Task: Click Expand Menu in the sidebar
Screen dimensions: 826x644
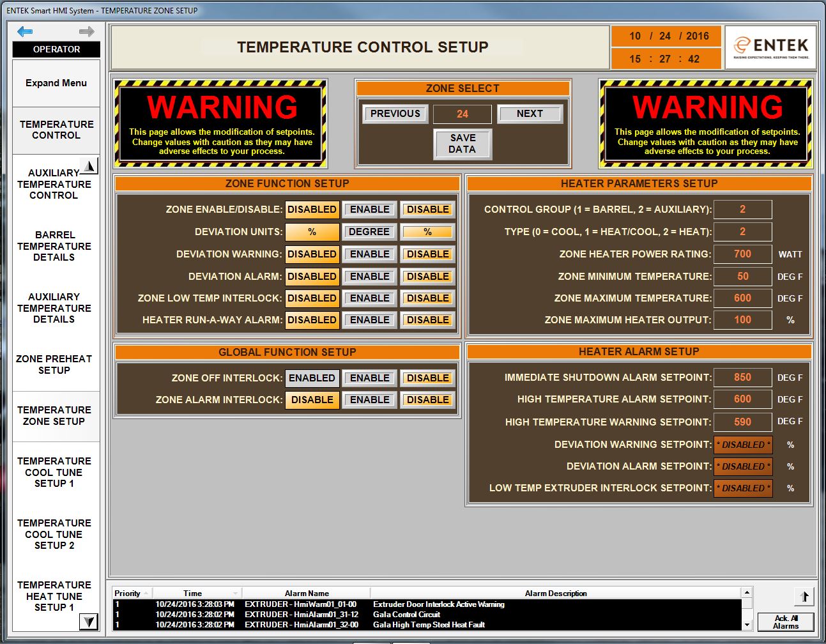Action: [56, 83]
